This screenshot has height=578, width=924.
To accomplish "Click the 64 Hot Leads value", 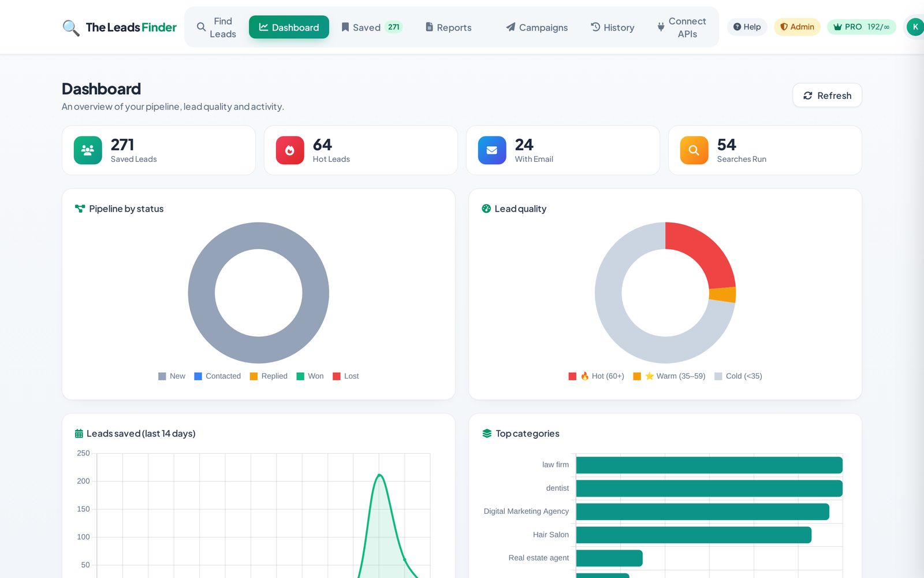I will [x=322, y=144].
